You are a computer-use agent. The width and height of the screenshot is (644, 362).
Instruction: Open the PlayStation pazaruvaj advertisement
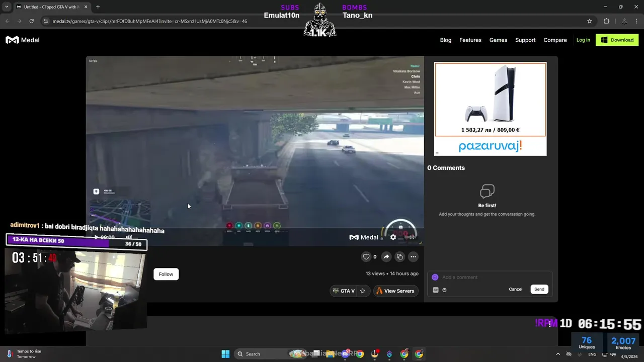pos(490,109)
